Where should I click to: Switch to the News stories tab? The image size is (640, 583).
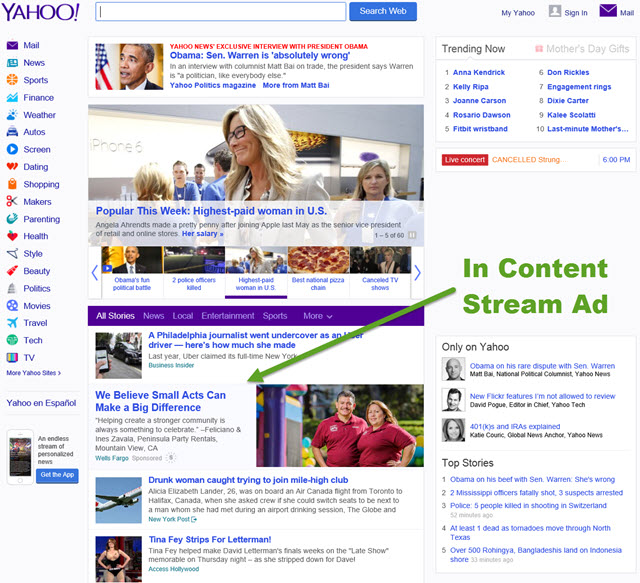tap(153, 316)
